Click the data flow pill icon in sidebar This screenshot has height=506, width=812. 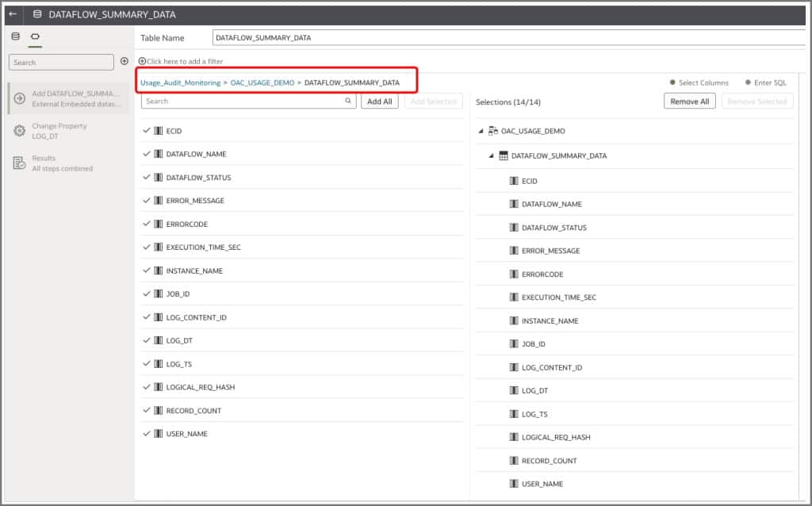pos(33,36)
